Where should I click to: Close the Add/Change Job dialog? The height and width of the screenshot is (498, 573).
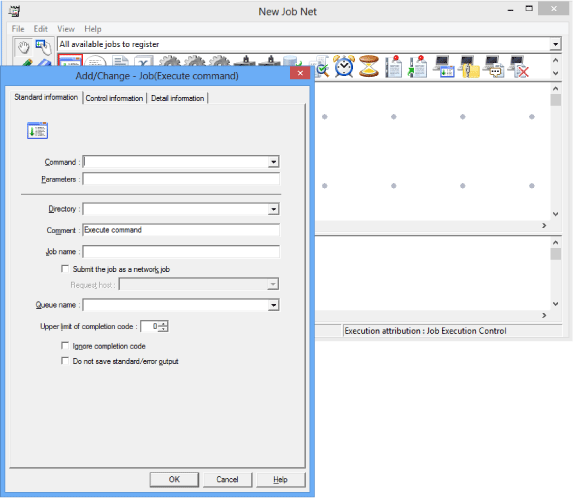pos(300,73)
